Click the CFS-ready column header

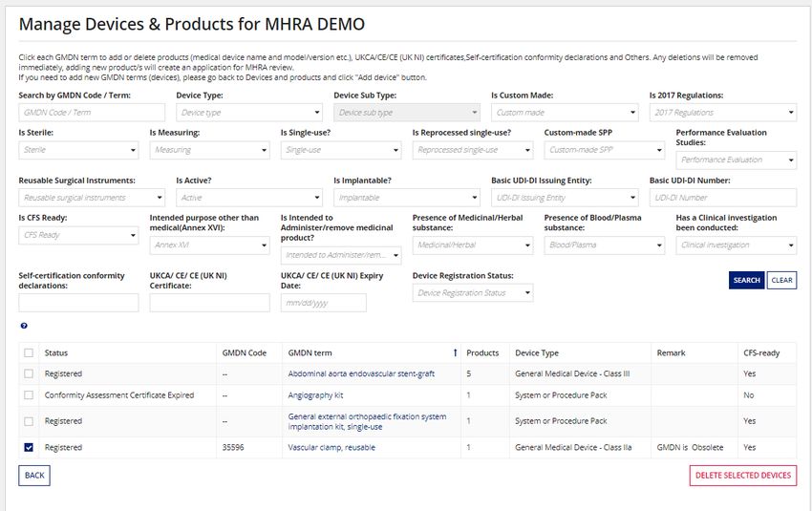[x=761, y=353]
